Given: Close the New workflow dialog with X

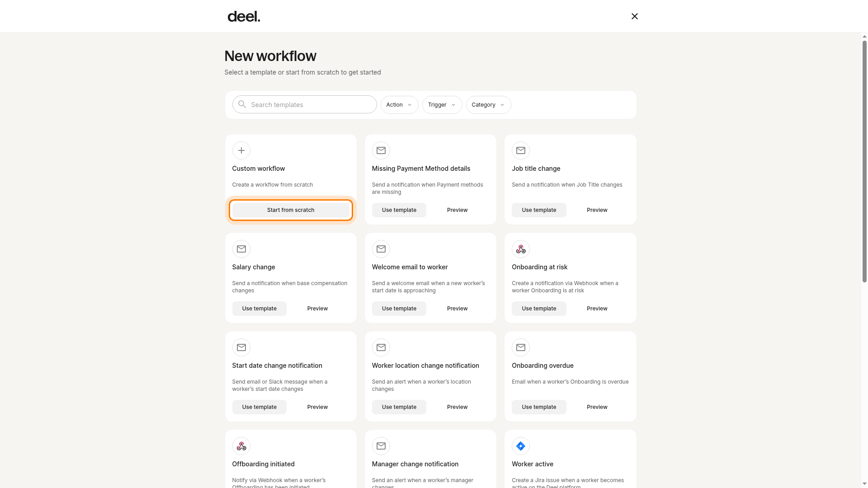Looking at the screenshot, I should pos(635,16).
